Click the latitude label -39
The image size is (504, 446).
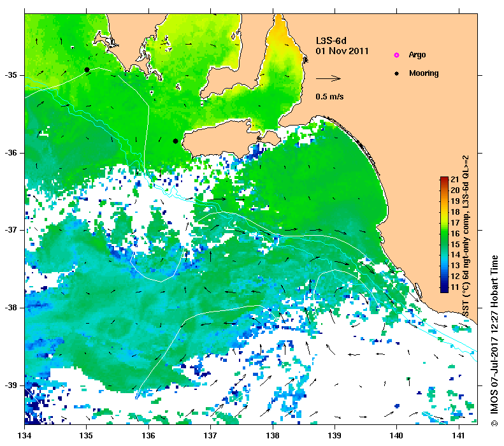(x=11, y=385)
